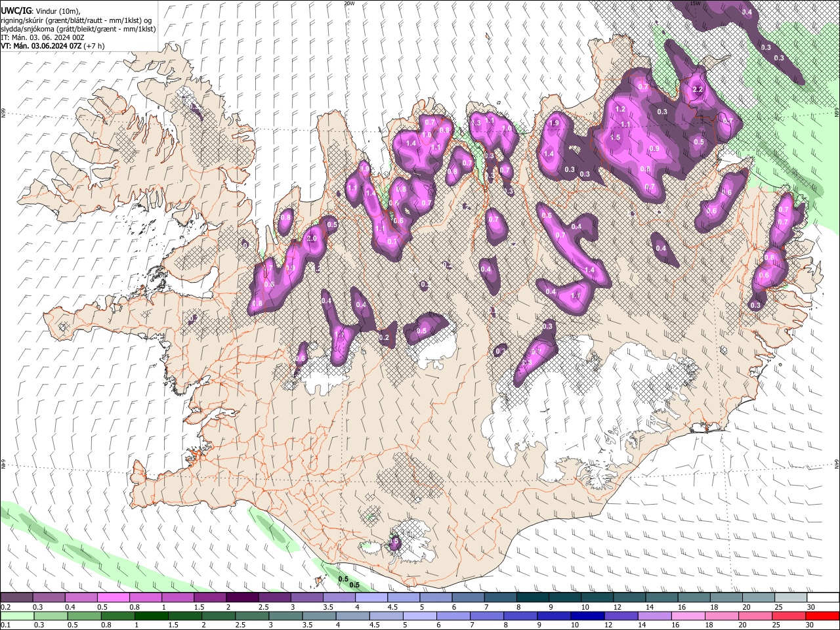Viewport: 840px width, 630px height.
Task: Click the pale green 0.1 rain legend swatch
Action: click(16, 616)
